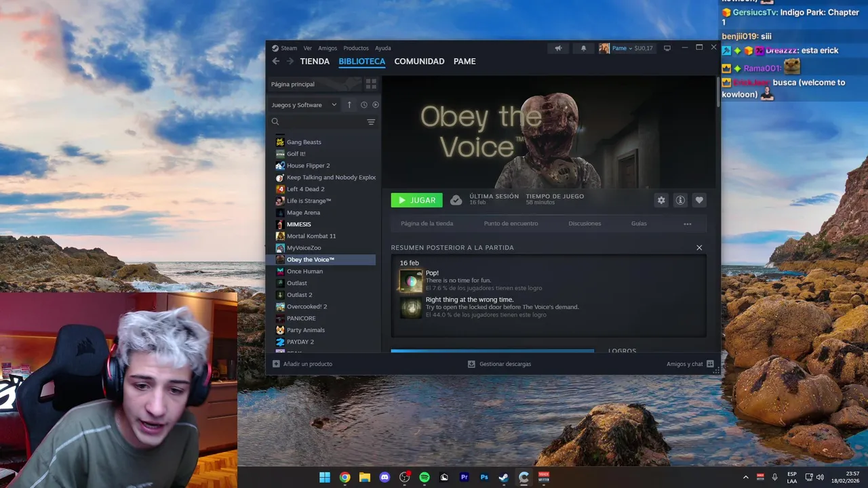Select Life is Strange in library
This screenshot has height=488, width=868.
coord(325,201)
